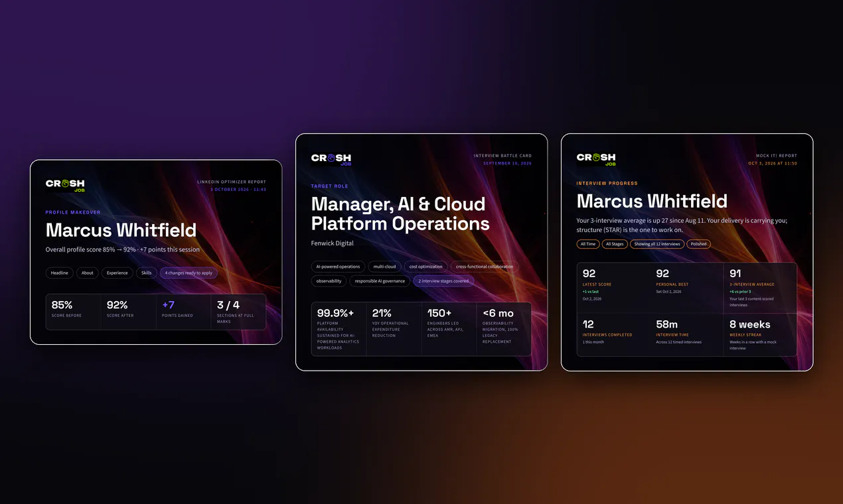
Task: Click the 85% Score Before stat
Action: (x=73, y=312)
